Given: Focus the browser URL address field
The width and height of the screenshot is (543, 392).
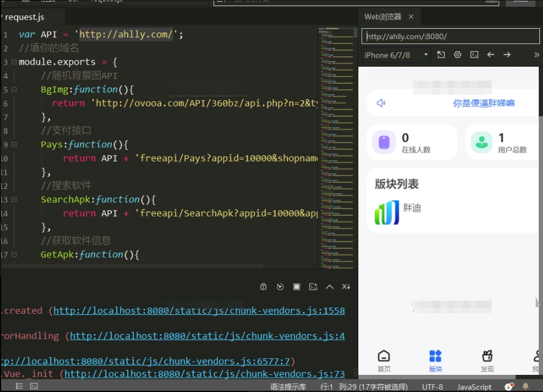Looking at the screenshot, I should coord(450,36).
